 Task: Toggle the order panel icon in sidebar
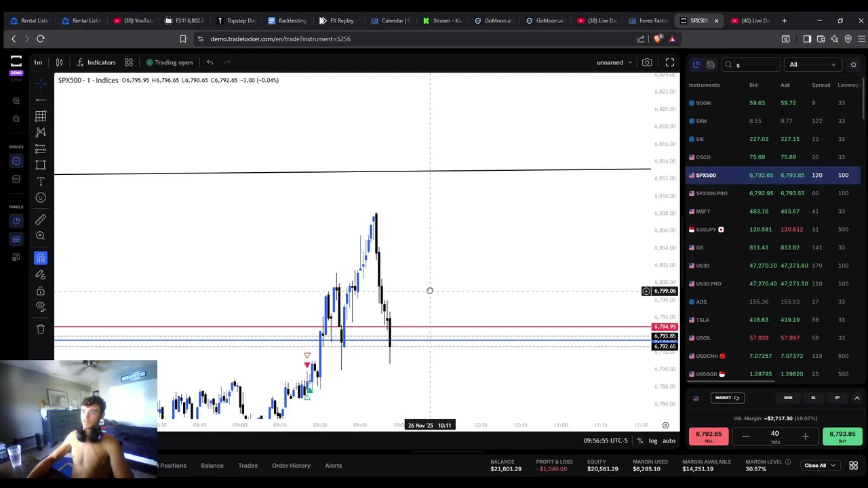(16, 239)
